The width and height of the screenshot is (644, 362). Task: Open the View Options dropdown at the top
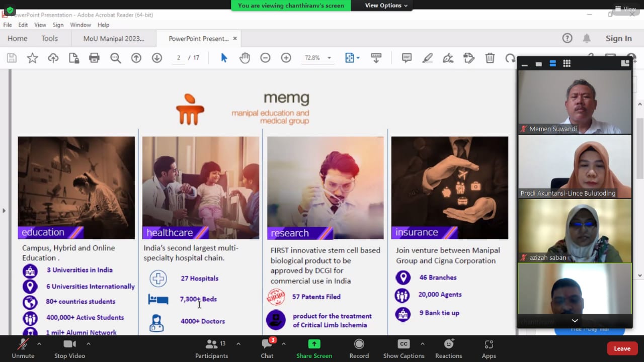382,6
